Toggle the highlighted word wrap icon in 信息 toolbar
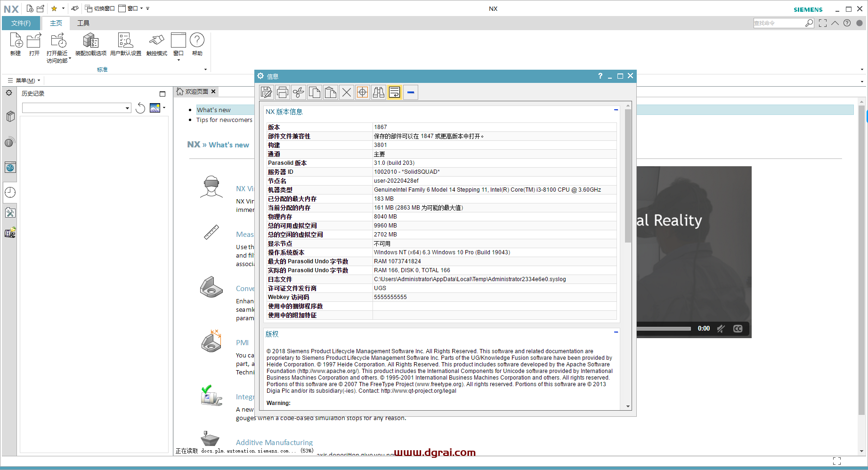This screenshot has height=470, width=868. pos(395,92)
